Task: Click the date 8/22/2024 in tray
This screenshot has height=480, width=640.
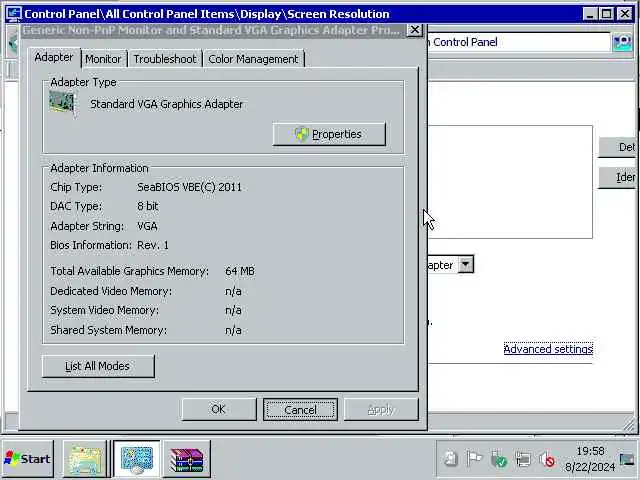Action: (x=590, y=467)
